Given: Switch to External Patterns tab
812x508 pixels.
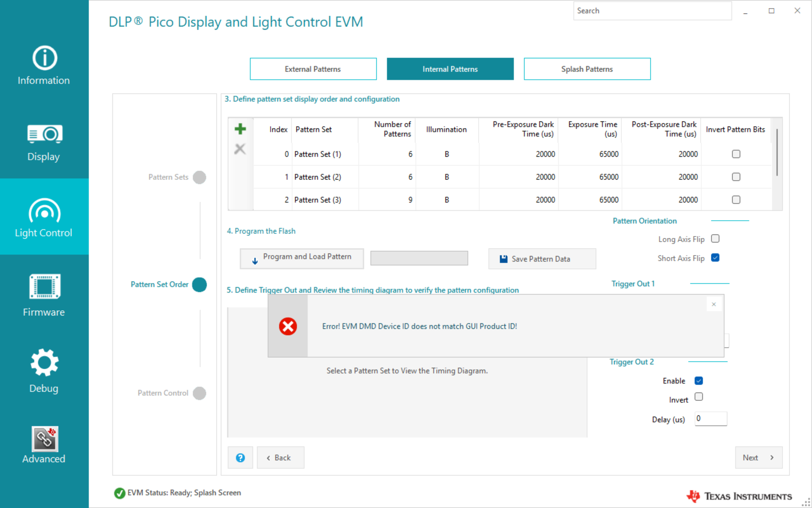Looking at the screenshot, I should pyautogui.click(x=313, y=69).
